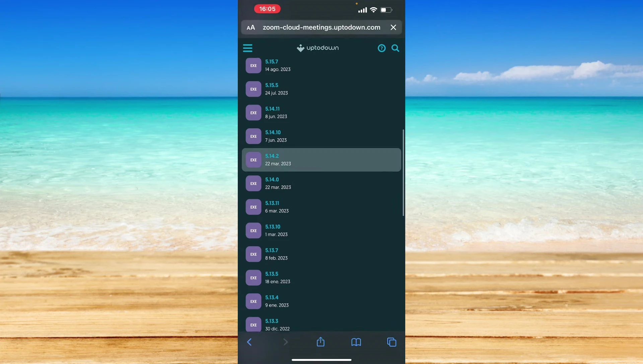Screen dimensions: 643x364
Task: Open version 5.15.5 download link
Action: point(272,85)
